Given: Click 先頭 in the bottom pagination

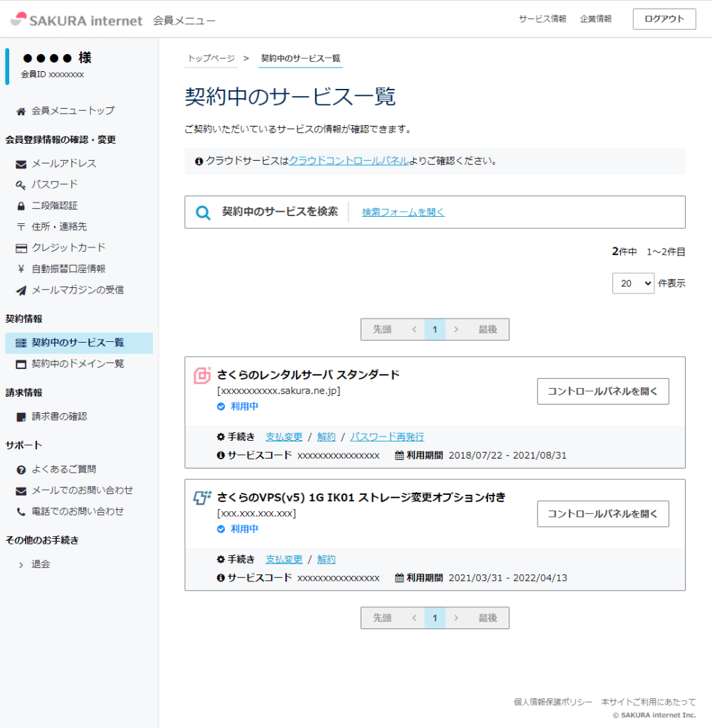Looking at the screenshot, I should [x=382, y=618].
